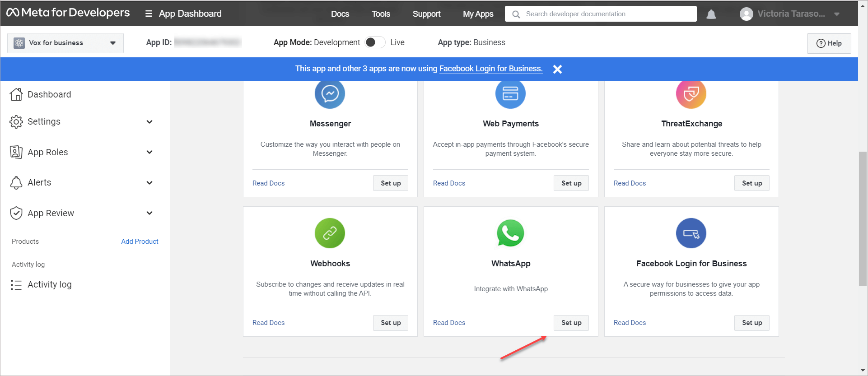Click the page vertical scrollbar thumb
Image resolution: width=868 pixels, height=376 pixels.
coord(863,219)
